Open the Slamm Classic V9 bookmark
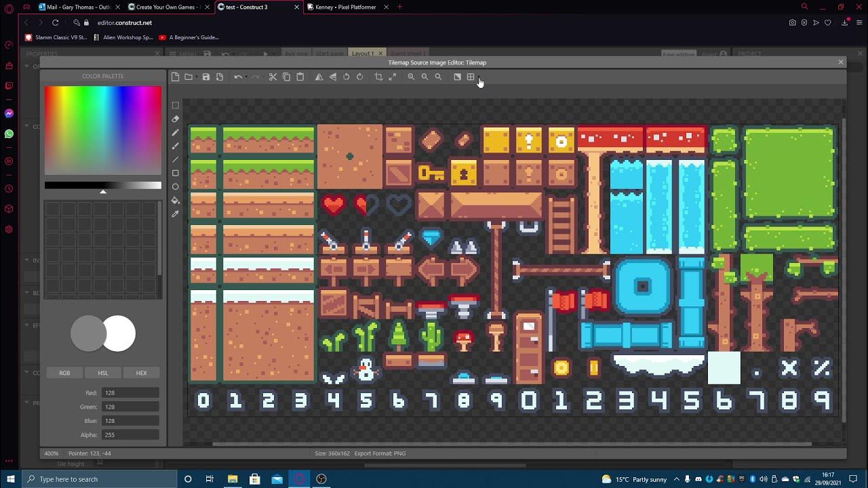This screenshot has height=488, width=868. tap(57, 37)
